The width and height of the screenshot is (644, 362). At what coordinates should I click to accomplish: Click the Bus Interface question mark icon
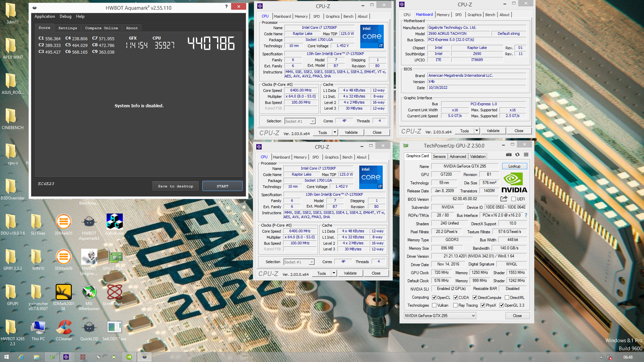526,215
